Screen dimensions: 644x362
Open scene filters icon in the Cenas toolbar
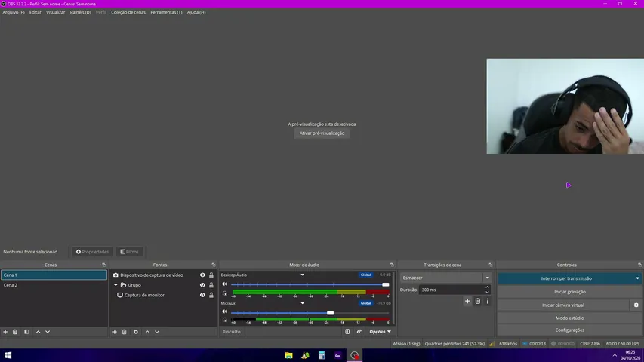pyautogui.click(x=26, y=332)
